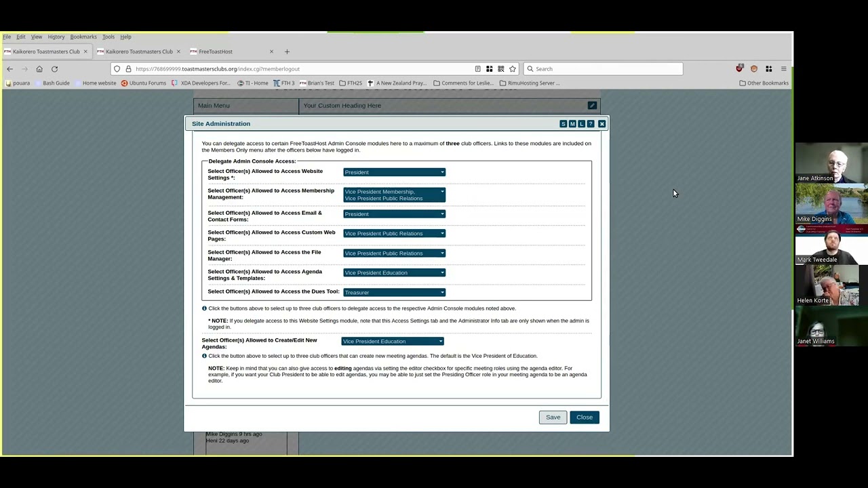
Task: Open Dues Tool officer dropdown
Action: click(x=394, y=293)
